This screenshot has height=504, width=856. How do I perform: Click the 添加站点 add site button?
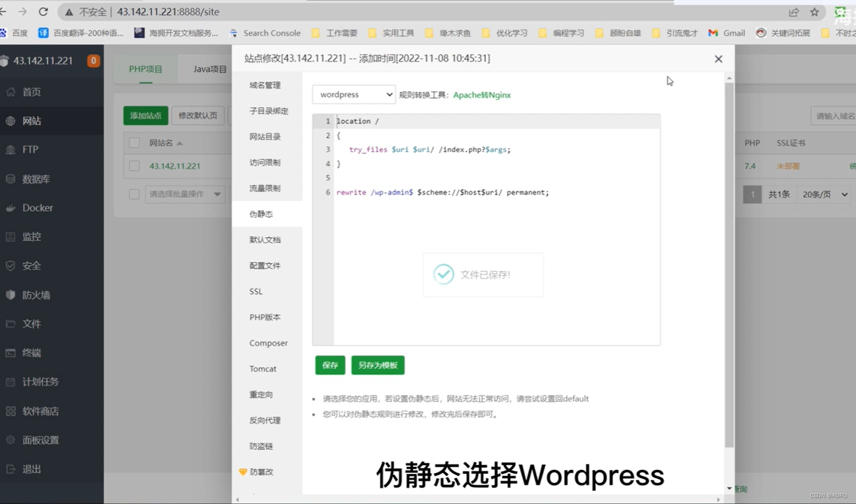tap(146, 116)
